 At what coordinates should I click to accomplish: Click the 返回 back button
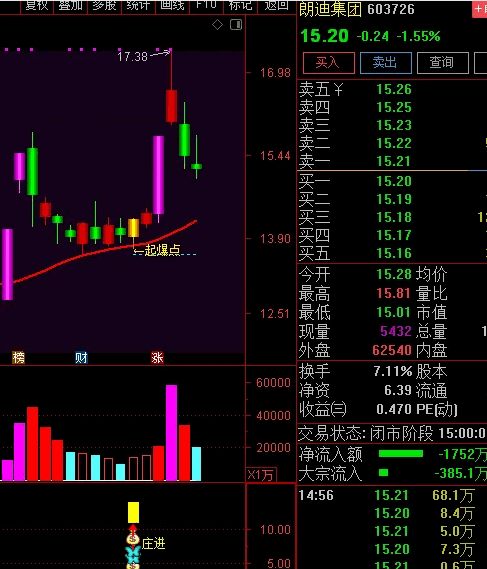coord(276,5)
